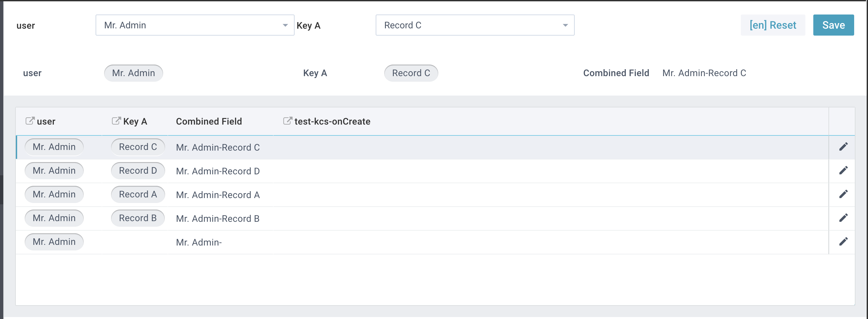This screenshot has width=868, height=319.
Task: Click the Combined Field column header
Action: pos(209,121)
